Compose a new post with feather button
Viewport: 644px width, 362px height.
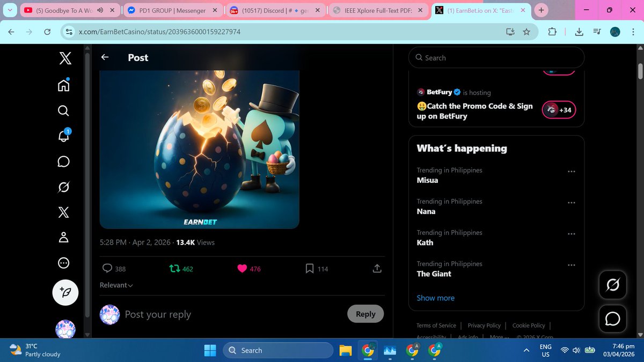click(x=65, y=292)
